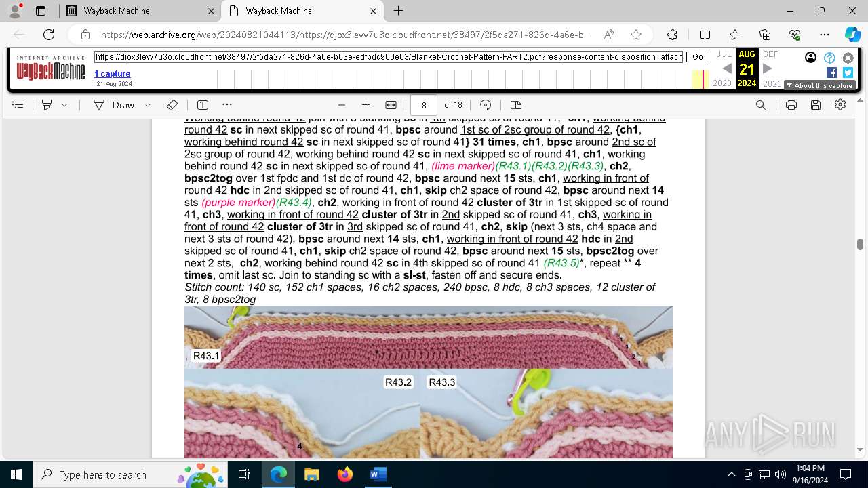Image resolution: width=868 pixels, height=488 pixels.
Task: Toggle fit to width view
Action: click(x=391, y=105)
